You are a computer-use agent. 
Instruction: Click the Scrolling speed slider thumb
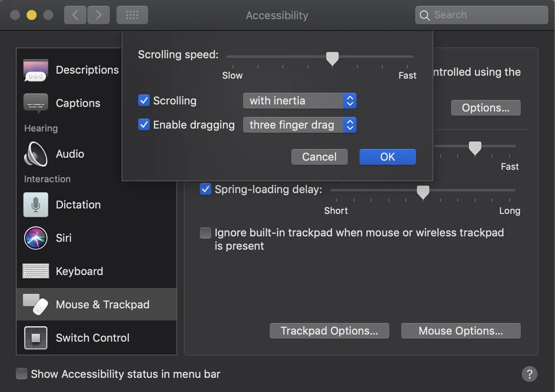pyautogui.click(x=332, y=59)
